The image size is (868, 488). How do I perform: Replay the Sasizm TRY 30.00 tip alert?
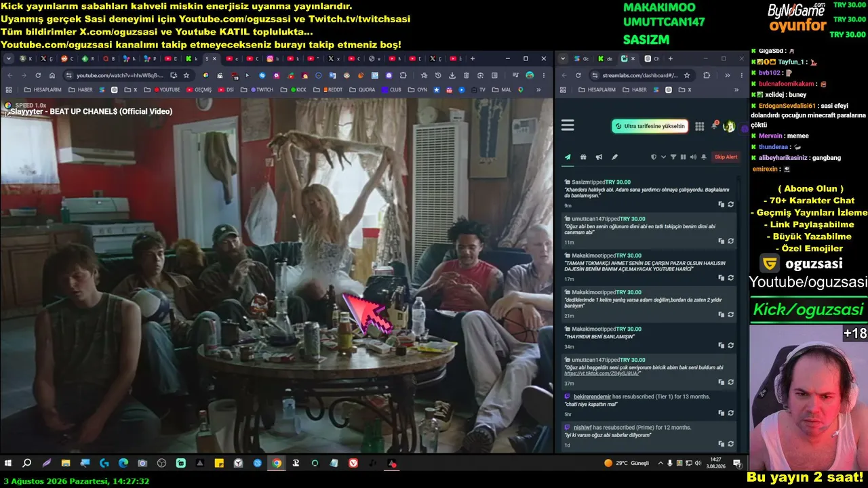point(730,204)
